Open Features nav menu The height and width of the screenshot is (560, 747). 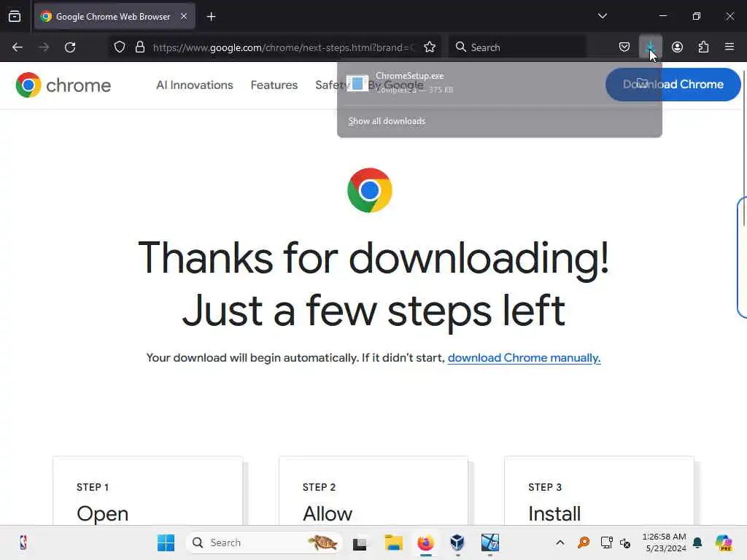[x=274, y=85]
